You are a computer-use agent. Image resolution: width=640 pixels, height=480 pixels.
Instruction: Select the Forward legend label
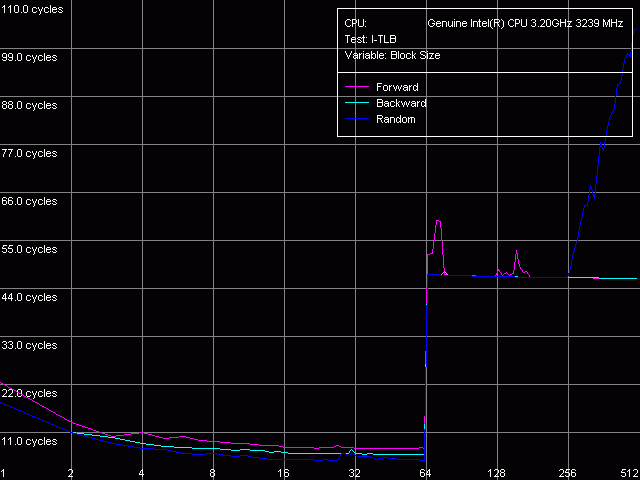[x=397, y=87]
